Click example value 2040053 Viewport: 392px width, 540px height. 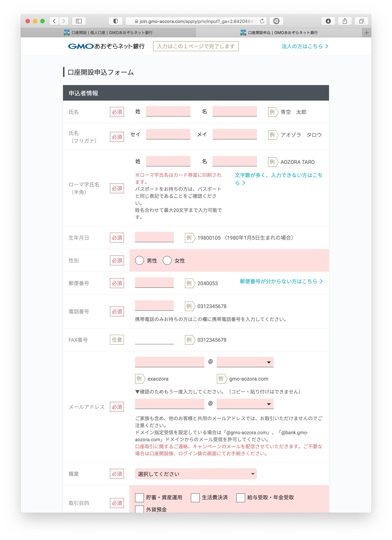207,283
